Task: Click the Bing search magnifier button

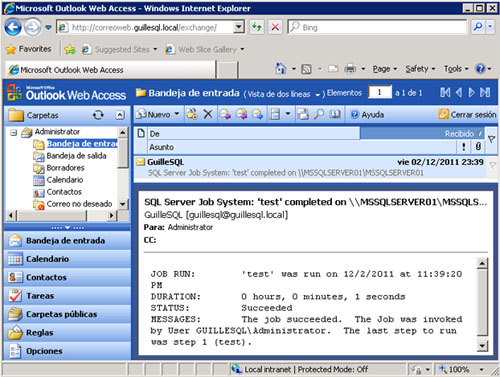Action: (478, 27)
